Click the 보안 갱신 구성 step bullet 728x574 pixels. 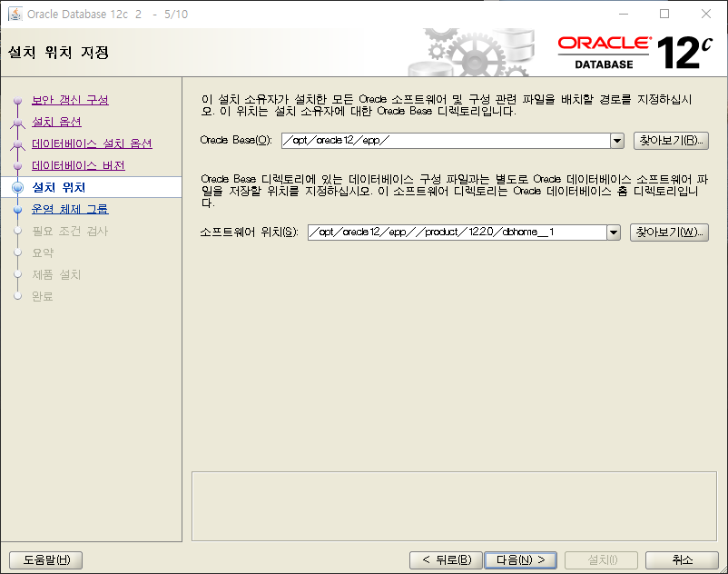(x=17, y=100)
